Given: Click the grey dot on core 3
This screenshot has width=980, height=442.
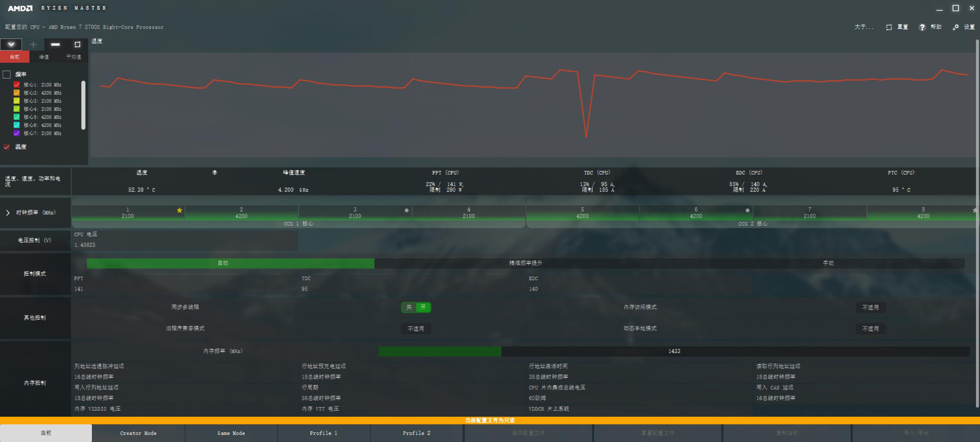Looking at the screenshot, I should tap(406, 210).
